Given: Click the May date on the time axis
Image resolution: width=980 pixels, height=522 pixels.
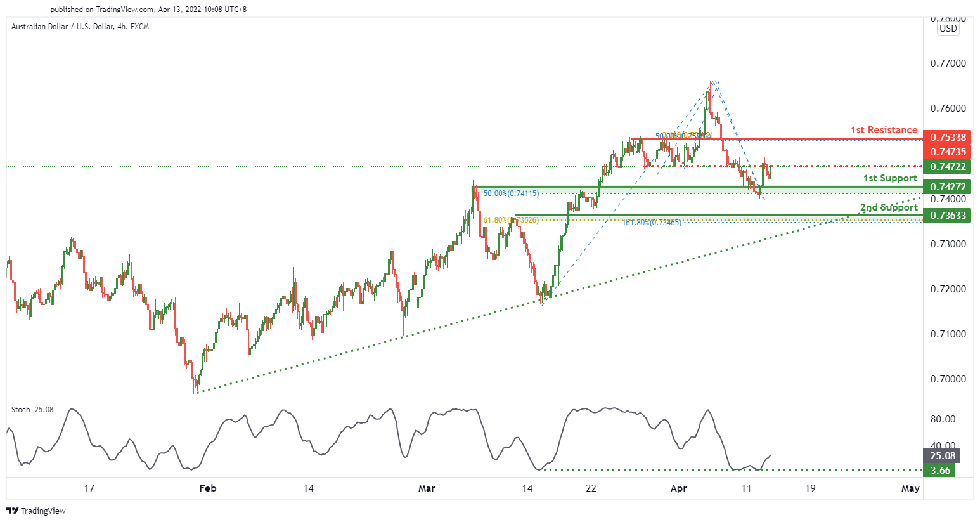Looking at the screenshot, I should coord(910,488).
